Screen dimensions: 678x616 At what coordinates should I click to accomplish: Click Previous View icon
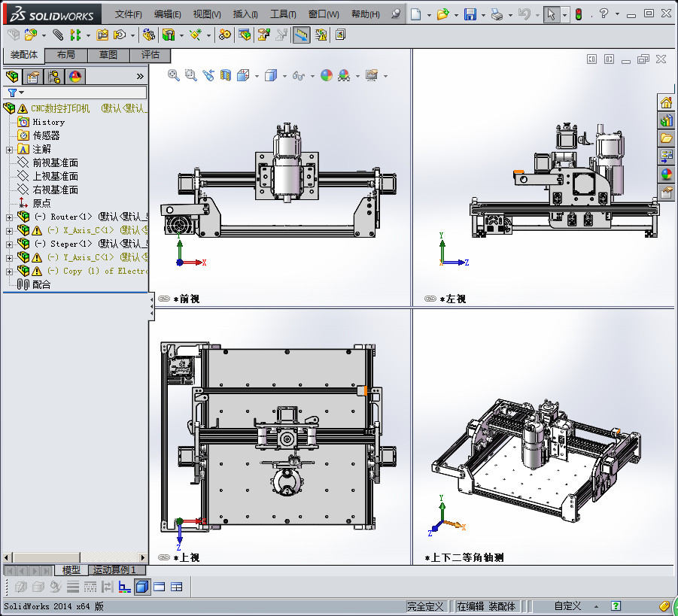(208, 75)
